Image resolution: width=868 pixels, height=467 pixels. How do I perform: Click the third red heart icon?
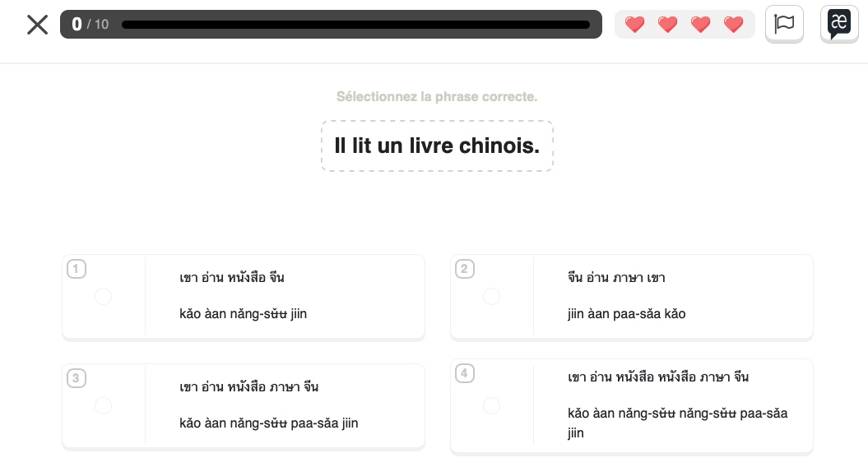[701, 25]
